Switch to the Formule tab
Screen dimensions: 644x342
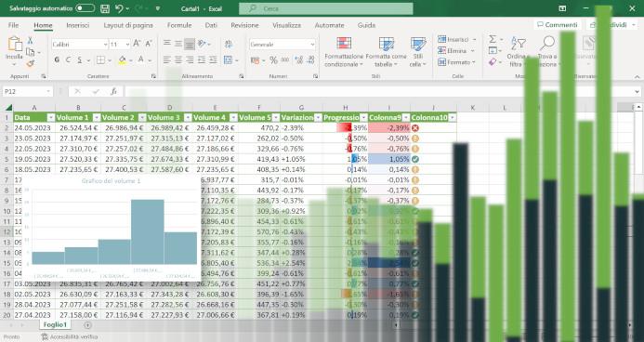pos(179,25)
